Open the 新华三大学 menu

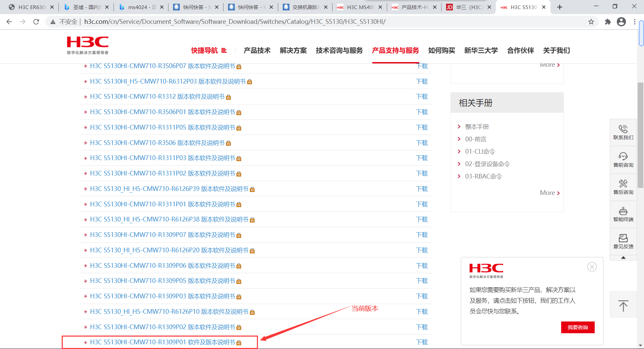pyautogui.click(x=481, y=50)
